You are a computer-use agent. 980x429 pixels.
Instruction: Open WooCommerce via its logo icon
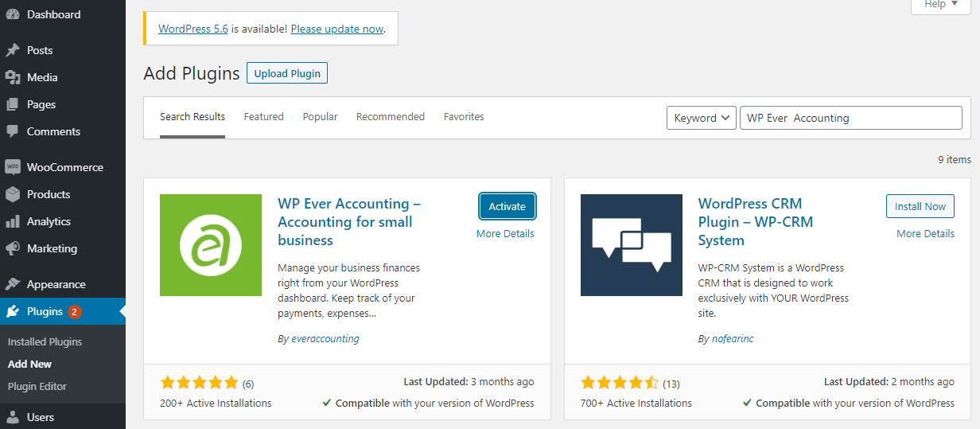(x=13, y=167)
